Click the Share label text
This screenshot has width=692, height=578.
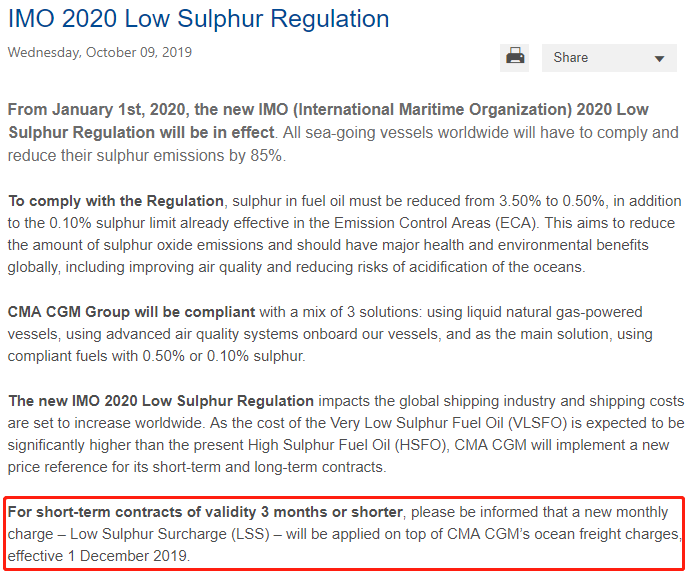pos(571,57)
